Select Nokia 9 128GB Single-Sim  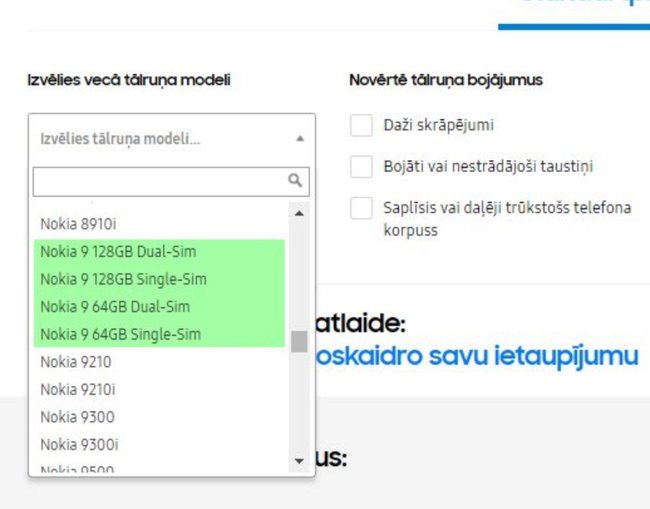[x=160, y=279]
